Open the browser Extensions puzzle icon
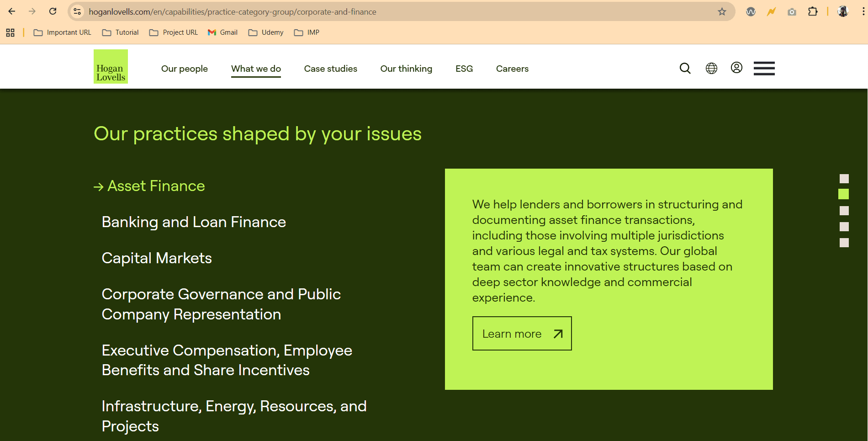This screenshot has width=868, height=441. click(813, 12)
